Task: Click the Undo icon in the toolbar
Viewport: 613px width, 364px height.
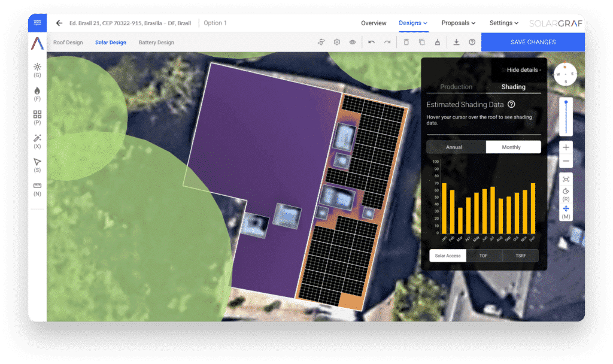Action: coord(371,42)
